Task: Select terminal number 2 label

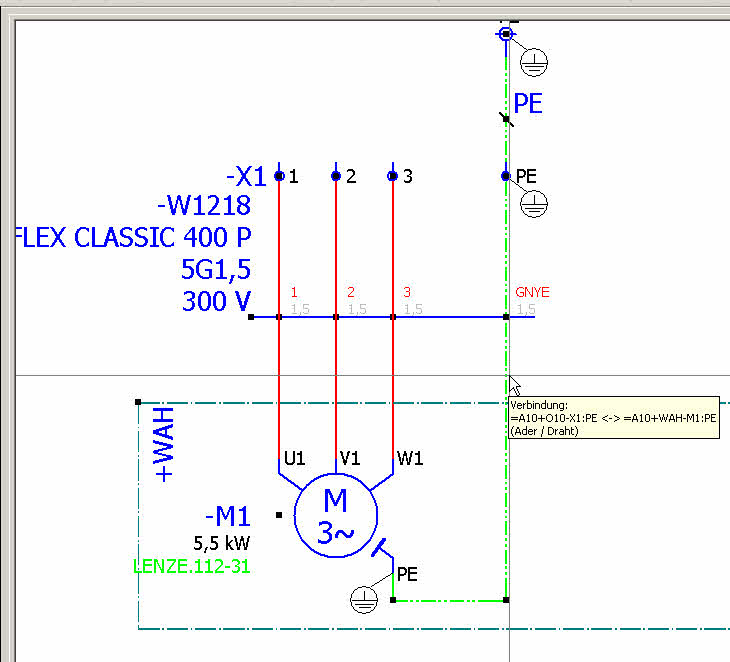Action: tap(351, 176)
